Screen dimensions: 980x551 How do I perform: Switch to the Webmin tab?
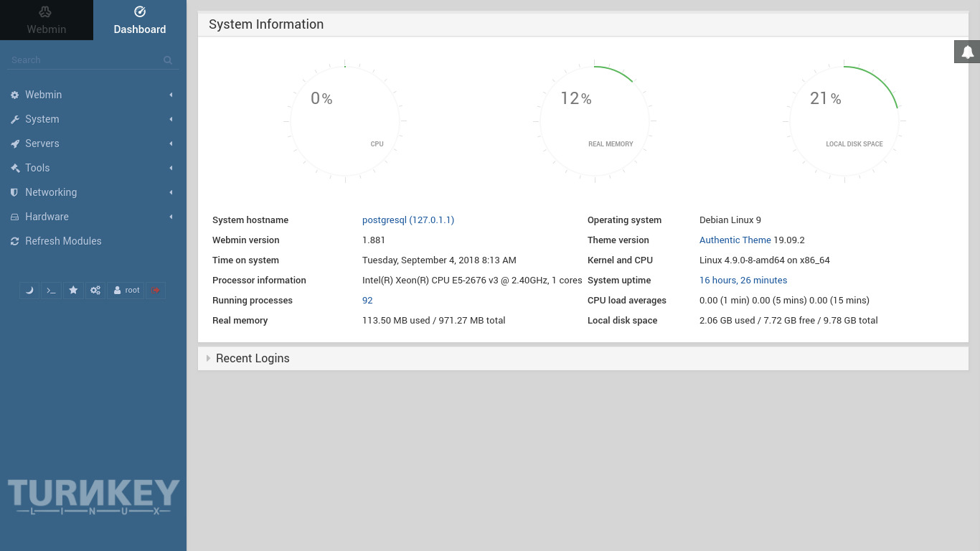[x=47, y=20]
